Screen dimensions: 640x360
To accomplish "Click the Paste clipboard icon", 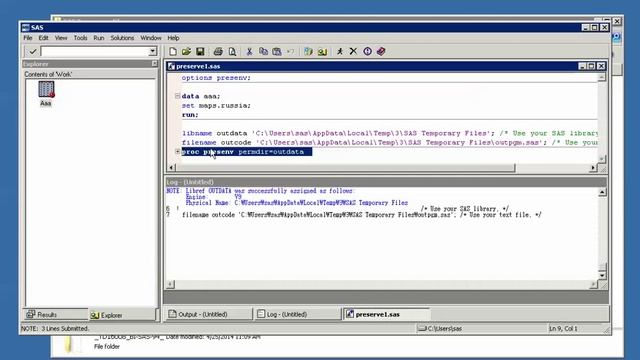I will click(277, 51).
